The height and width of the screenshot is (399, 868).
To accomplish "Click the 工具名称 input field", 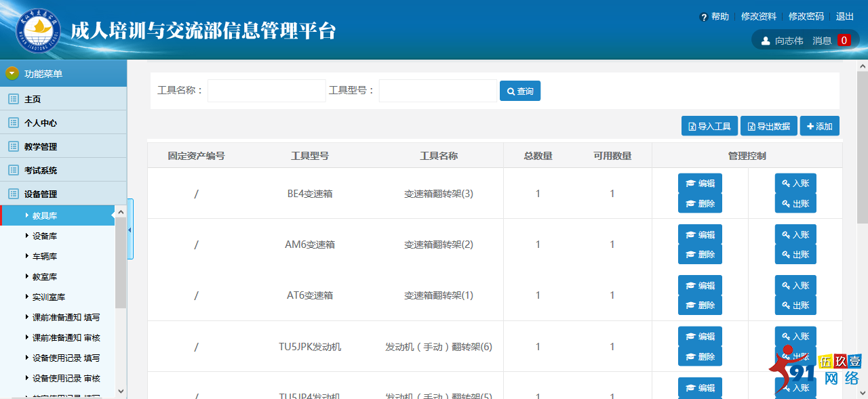I will click(267, 91).
